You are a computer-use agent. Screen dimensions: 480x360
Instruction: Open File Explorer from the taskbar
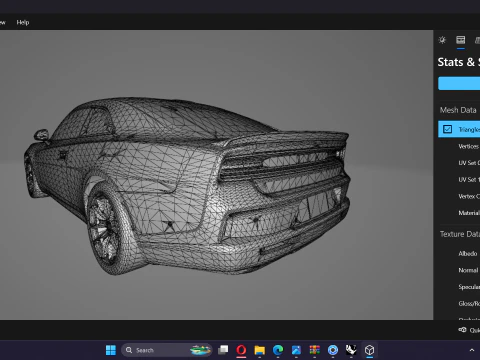pyautogui.click(x=260, y=350)
